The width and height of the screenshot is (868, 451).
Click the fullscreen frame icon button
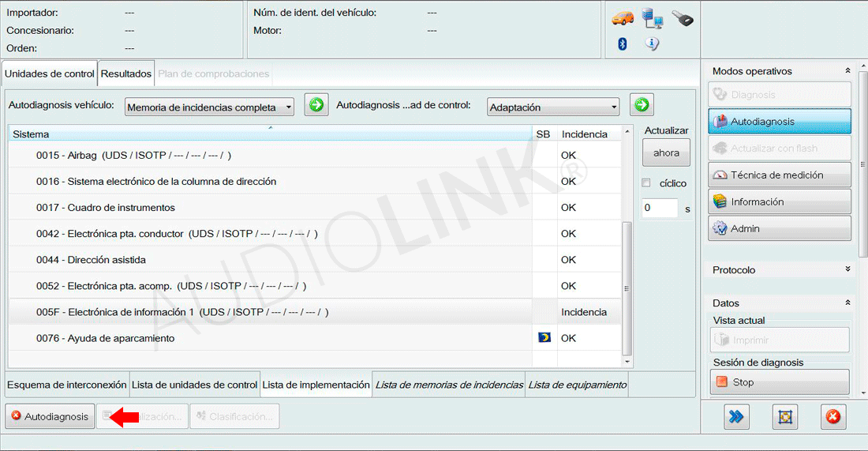tap(784, 417)
